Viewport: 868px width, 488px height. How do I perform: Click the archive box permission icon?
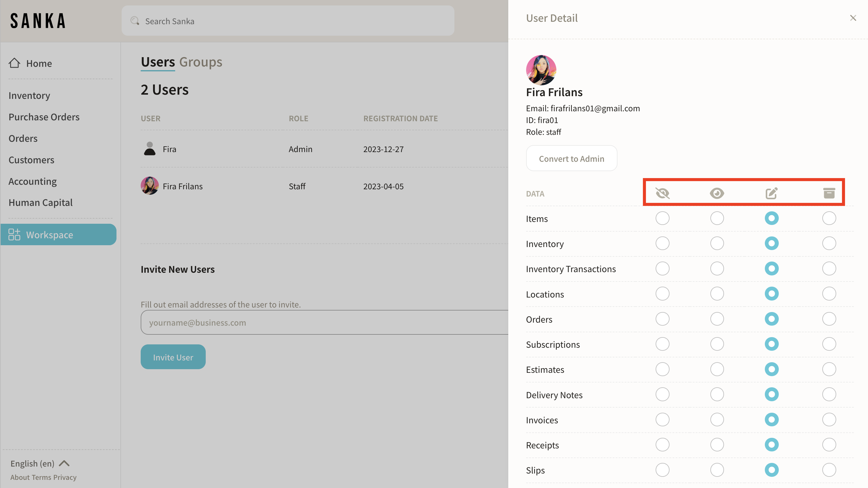tap(829, 193)
